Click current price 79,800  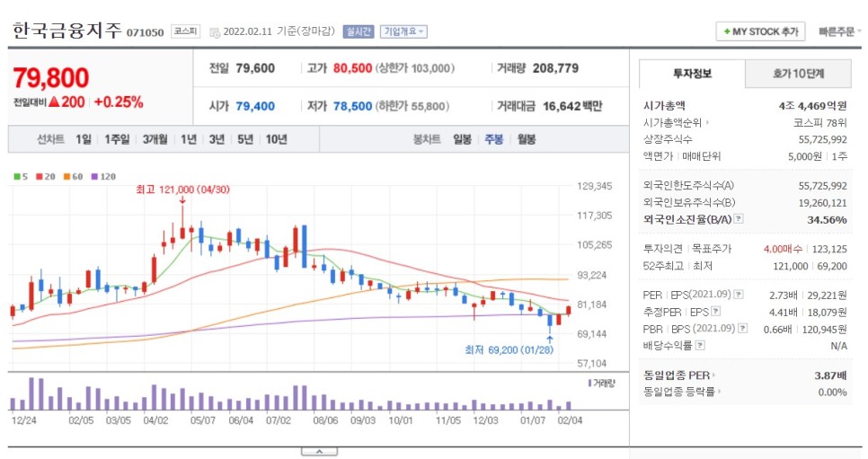click(x=51, y=78)
